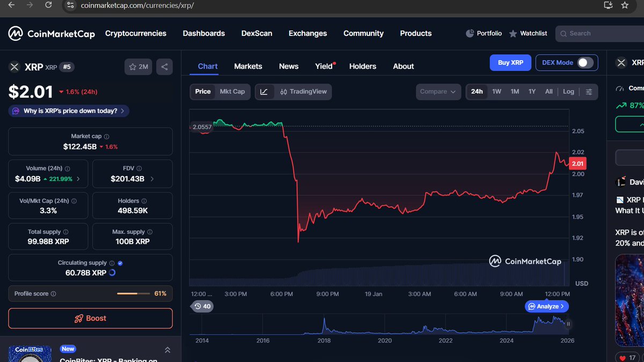Select All time range
Image resolution: width=644 pixels, height=362 pixels.
[548, 92]
